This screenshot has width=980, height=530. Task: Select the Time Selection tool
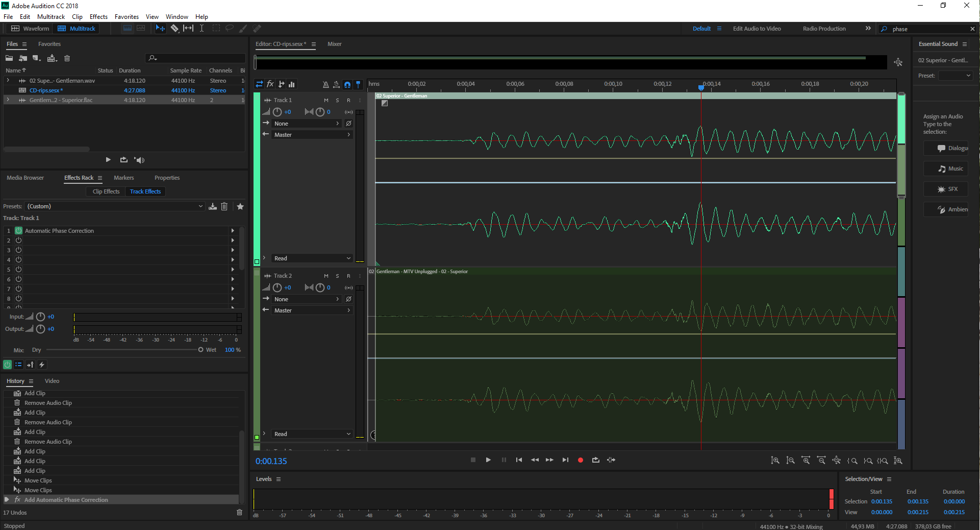click(x=202, y=29)
